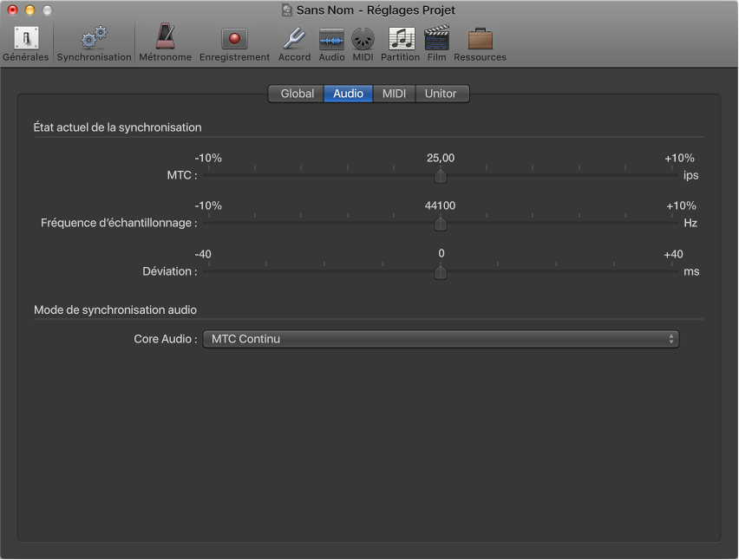This screenshot has width=739, height=560.
Task: Click the Core Audio label
Action: 166,339
